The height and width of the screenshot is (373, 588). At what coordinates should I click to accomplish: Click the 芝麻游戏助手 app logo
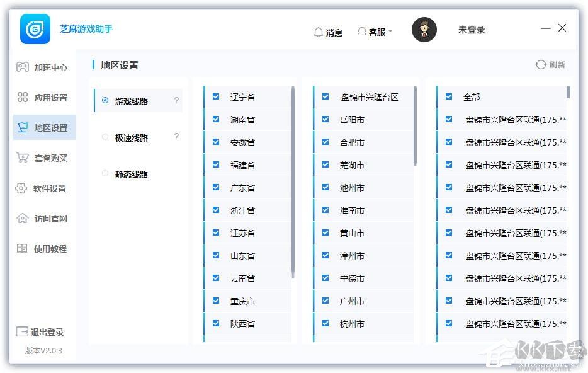35,30
